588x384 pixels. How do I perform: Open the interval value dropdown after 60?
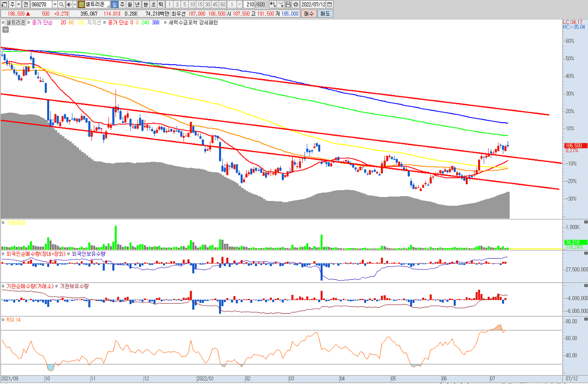coord(240,5)
